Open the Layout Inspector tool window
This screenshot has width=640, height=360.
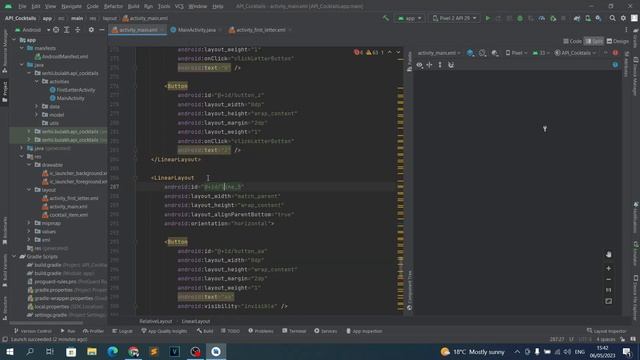[606, 331]
